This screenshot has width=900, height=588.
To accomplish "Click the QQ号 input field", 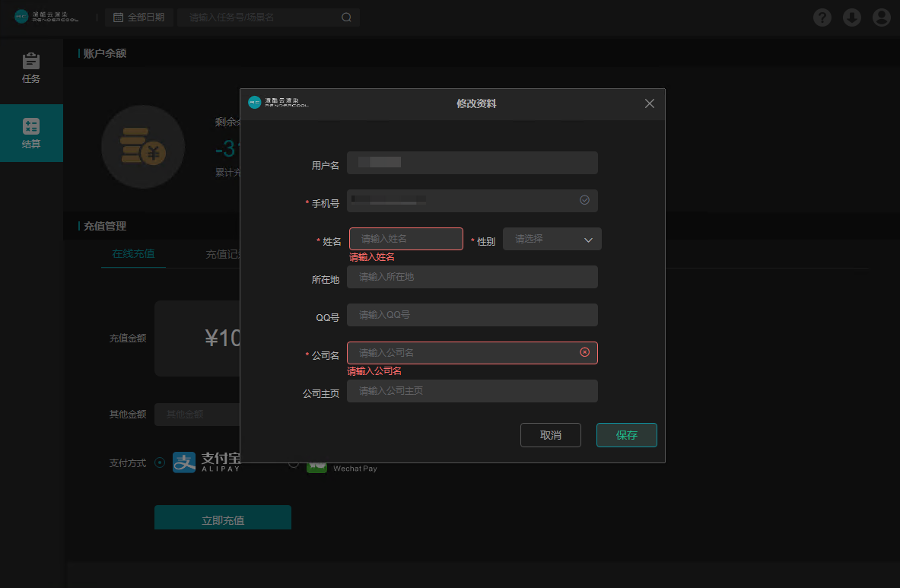I will pyautogui.click(x=472, y=315).
